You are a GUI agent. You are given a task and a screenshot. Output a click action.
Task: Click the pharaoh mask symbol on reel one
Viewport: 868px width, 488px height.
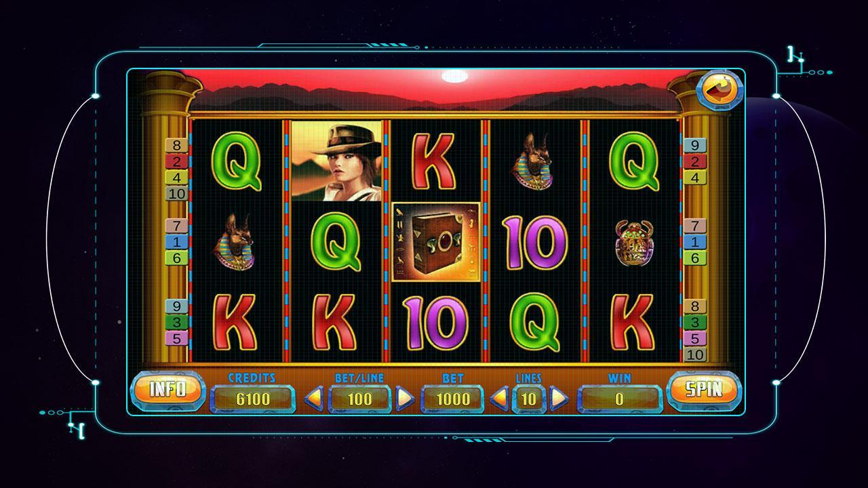tap(235, 239)
